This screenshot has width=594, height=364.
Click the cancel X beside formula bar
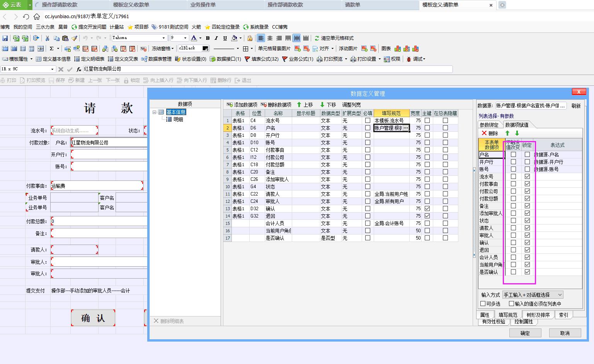click(x=61, y=69)
